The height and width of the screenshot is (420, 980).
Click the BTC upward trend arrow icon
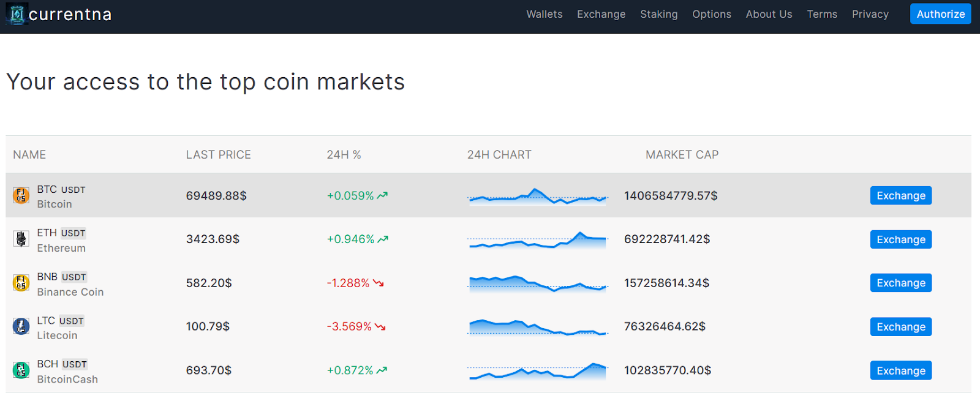point(382,196)
